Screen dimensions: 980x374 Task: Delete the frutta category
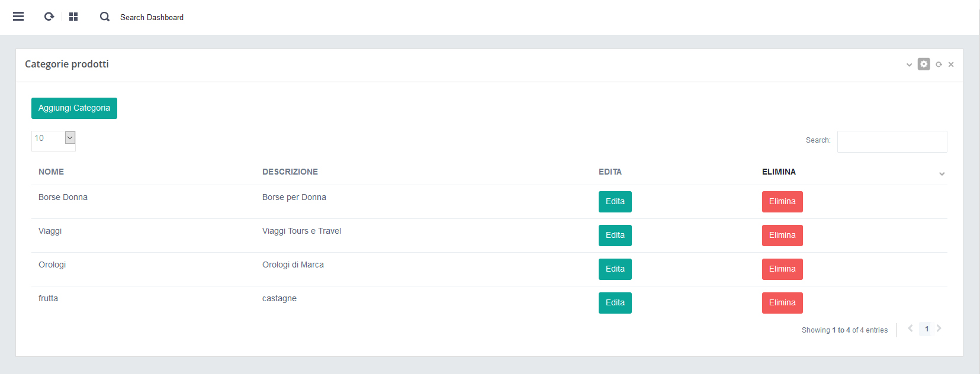pyautogui.click(x=782, y=303)
